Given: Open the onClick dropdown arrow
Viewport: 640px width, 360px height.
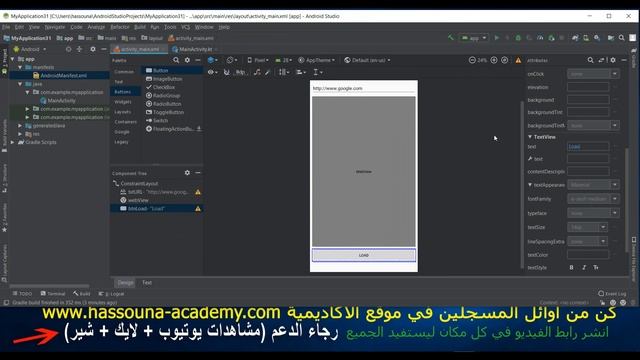Looking at the screenshot, I should coord(614,74).
